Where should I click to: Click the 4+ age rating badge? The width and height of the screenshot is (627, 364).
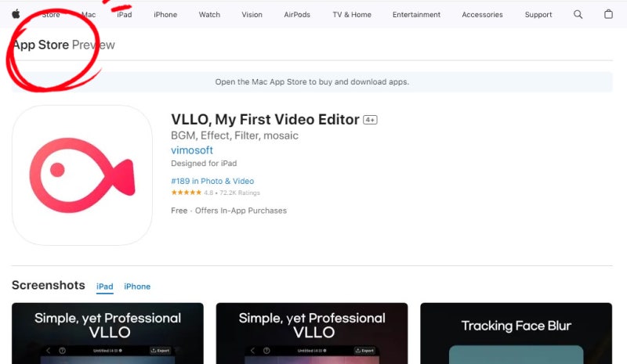(370, 120)
